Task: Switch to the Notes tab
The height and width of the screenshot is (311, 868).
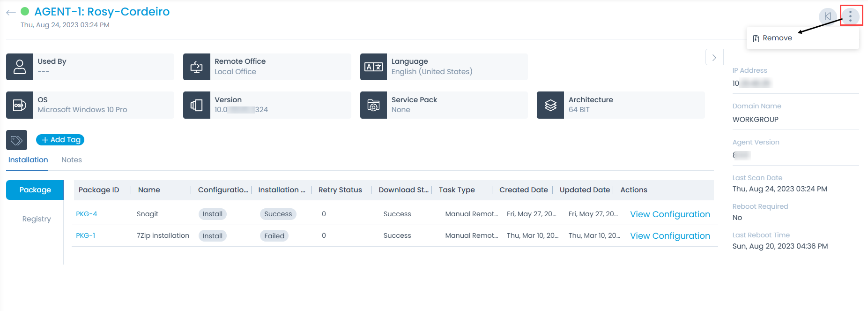Action: pos(72,160)
